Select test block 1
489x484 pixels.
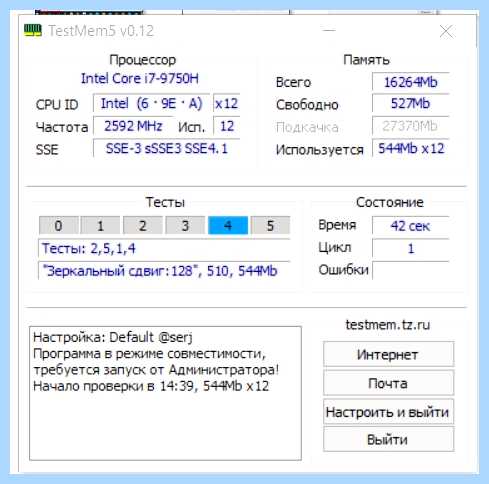tap(100, 226)
